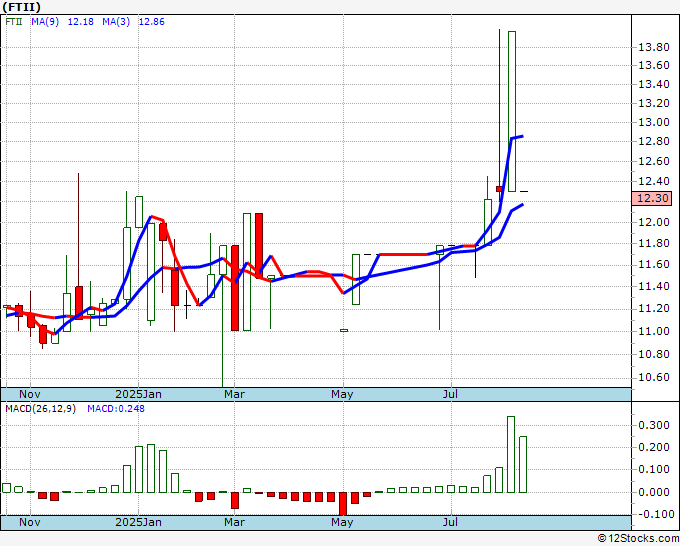Click the 13.80 price axis label

tap(654, 47)
